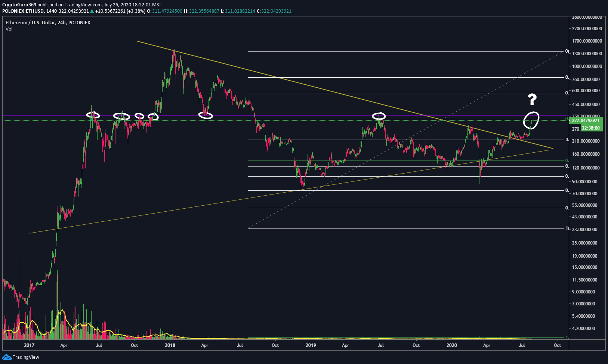Click the 2018 label on the time axis

pos(170,345)
